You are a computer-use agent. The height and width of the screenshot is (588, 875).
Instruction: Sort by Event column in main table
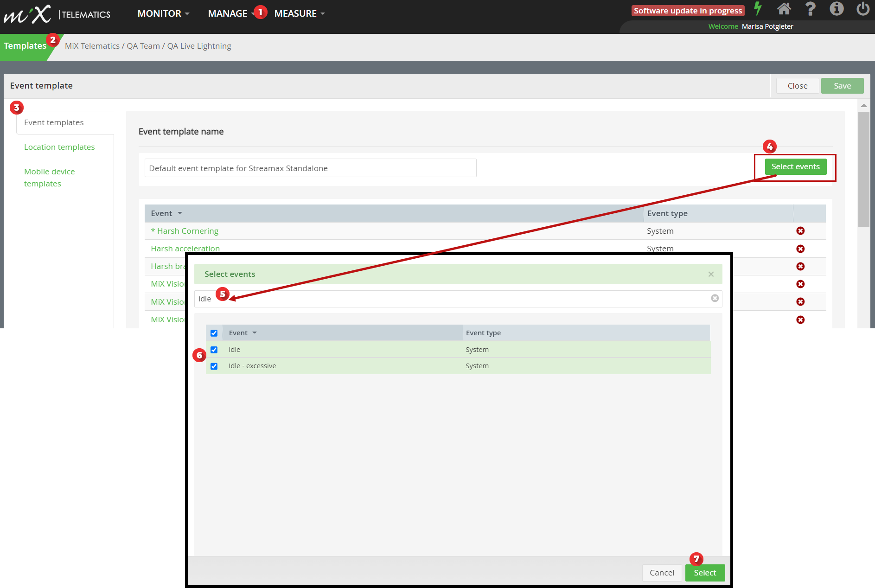tap(166, 213)
